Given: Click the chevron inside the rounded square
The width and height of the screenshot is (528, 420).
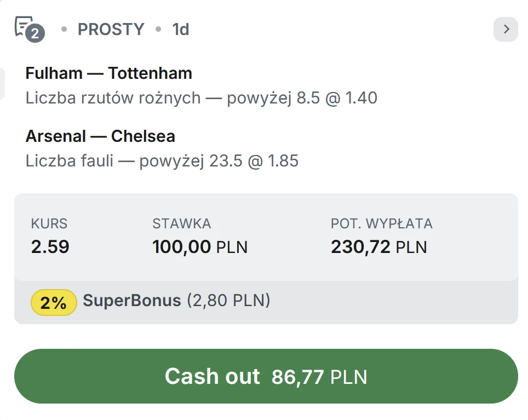Looking at the screenshot, I should 504,29.
